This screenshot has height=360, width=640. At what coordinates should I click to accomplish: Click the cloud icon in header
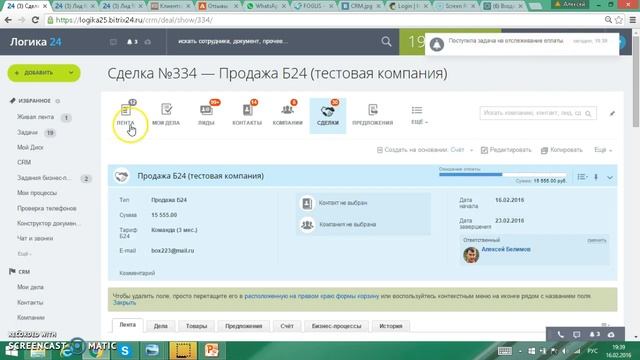point(148,42)
